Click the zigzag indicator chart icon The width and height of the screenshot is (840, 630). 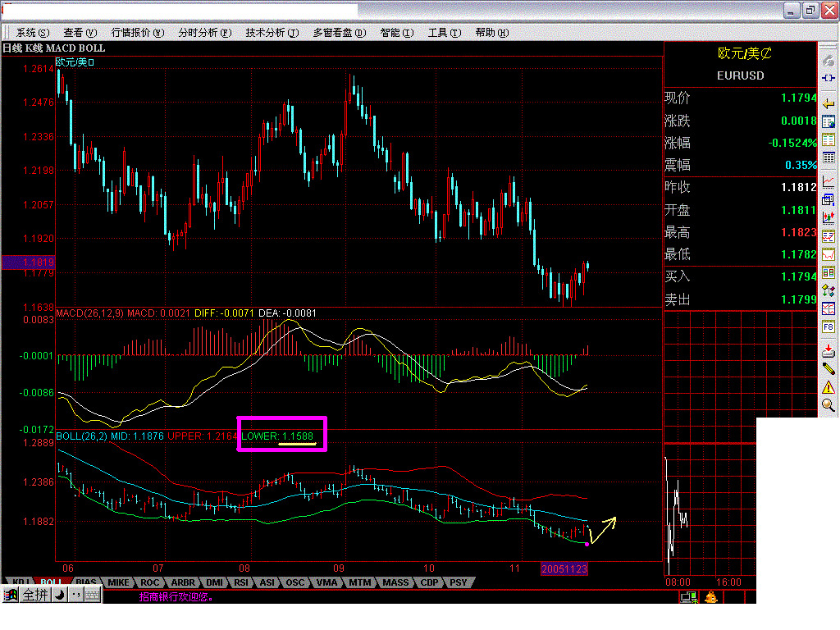[x=829, y=235]
